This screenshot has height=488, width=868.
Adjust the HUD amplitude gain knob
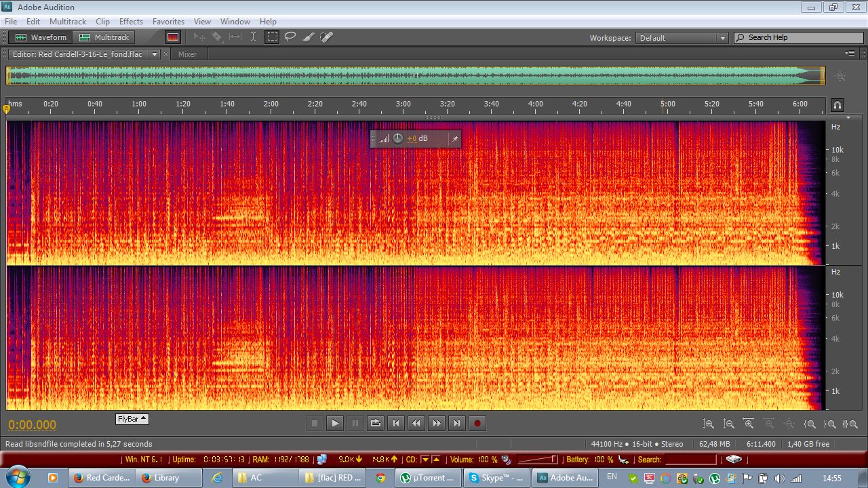tap(397, 138)
